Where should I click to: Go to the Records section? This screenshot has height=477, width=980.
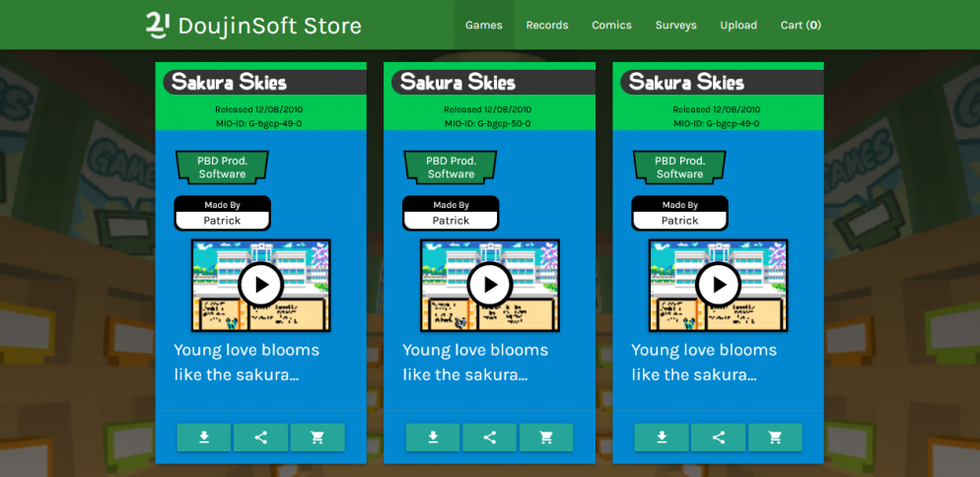[547, 25]
